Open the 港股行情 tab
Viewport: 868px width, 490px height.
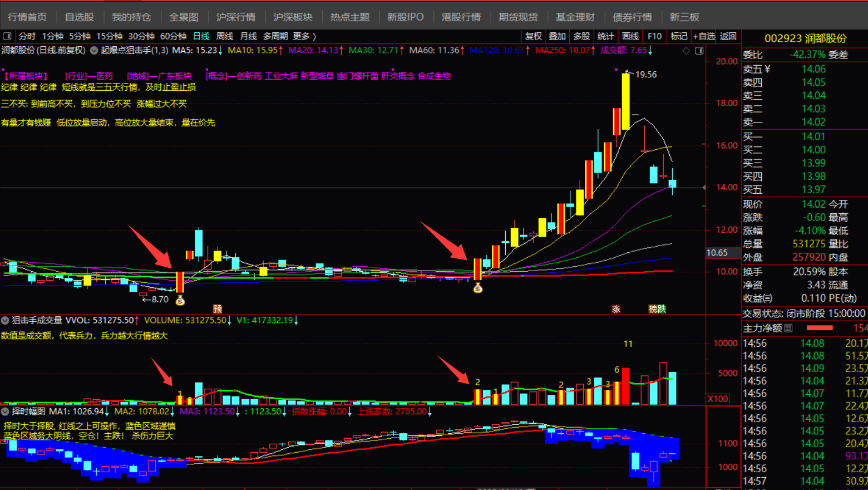click(x=461, y=17)
